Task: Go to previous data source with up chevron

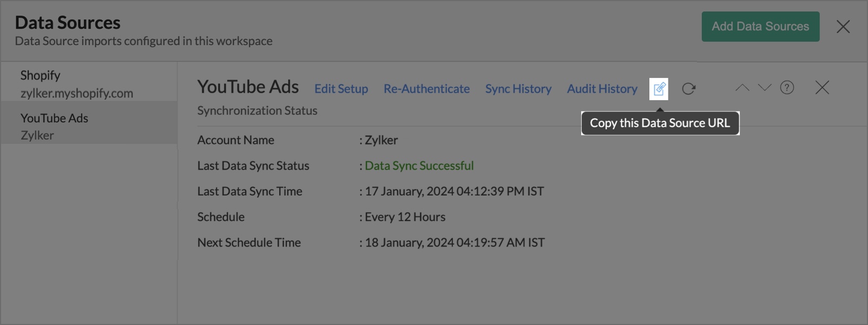Action: click(742, 87)
